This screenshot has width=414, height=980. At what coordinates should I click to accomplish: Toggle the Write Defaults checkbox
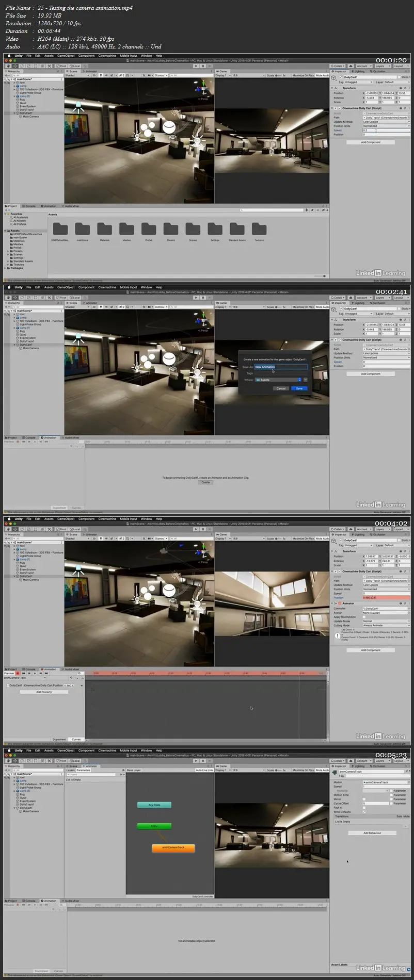point(364,812)
